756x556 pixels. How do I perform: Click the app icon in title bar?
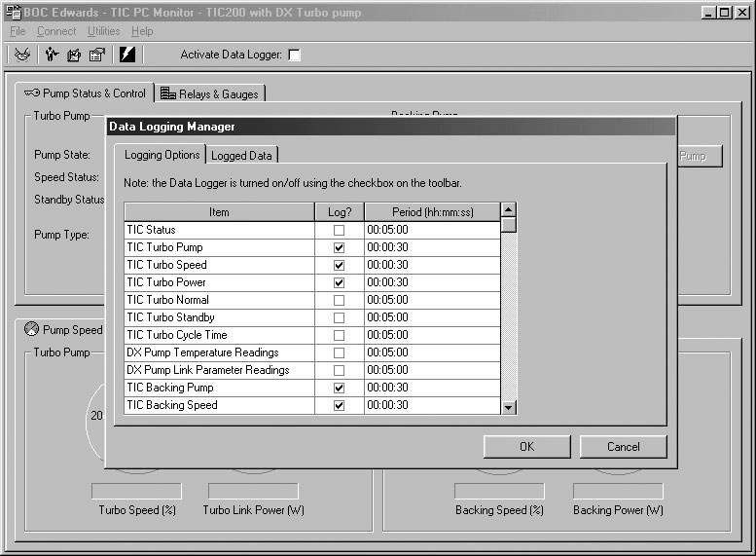tap(14, 13)
